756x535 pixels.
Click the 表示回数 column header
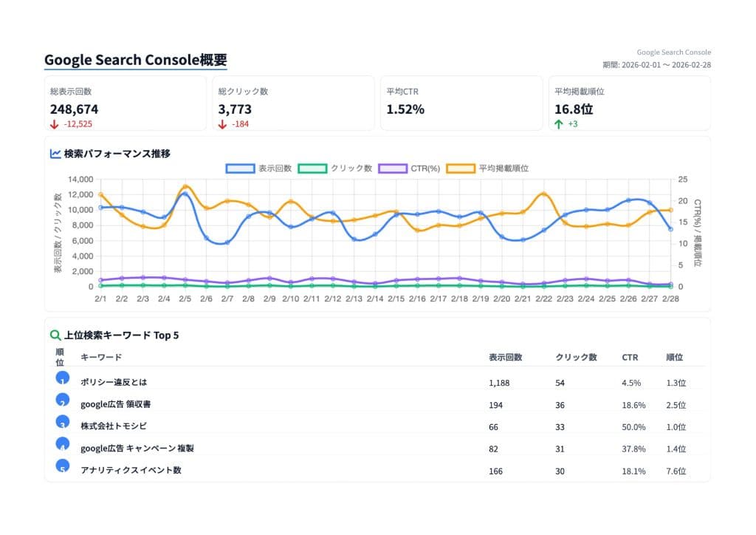coord(505,357)
